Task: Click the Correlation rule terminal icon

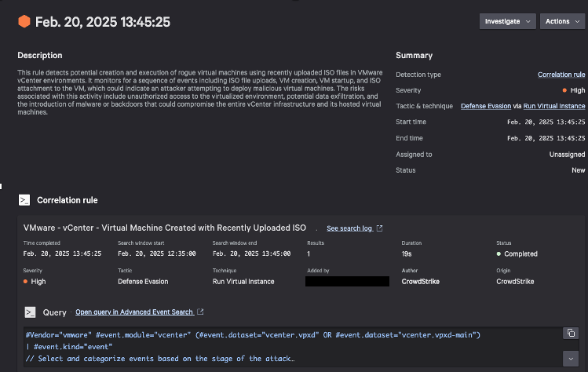Action: click(x=25, y=200)
